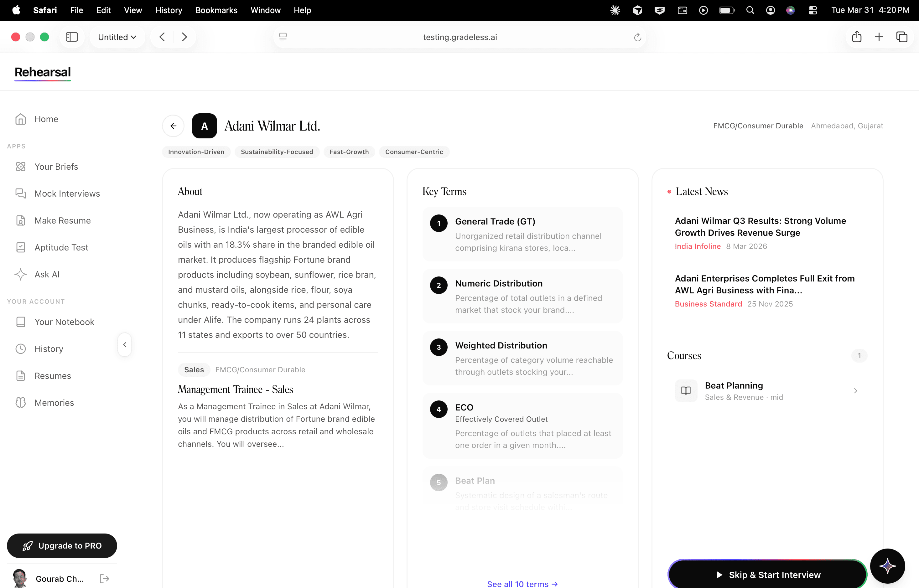The height and width of the screenshot is (588, 919).
Task: Toggle Safari sidebar panel button
Action: click(72, 37)
